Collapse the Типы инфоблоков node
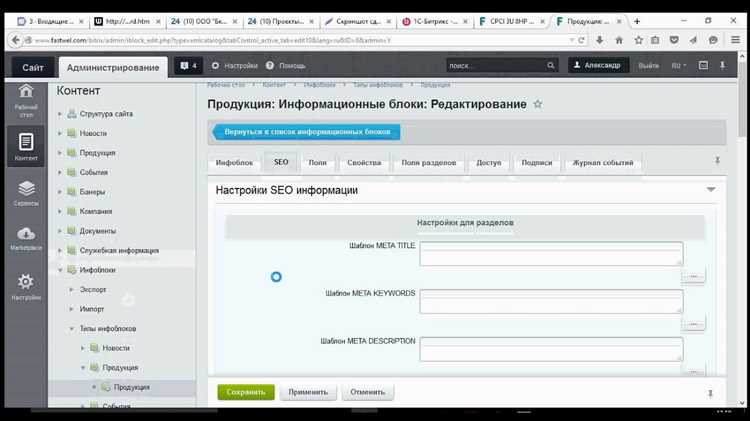This screenshot has width=750, height=421. click(71, 329)
